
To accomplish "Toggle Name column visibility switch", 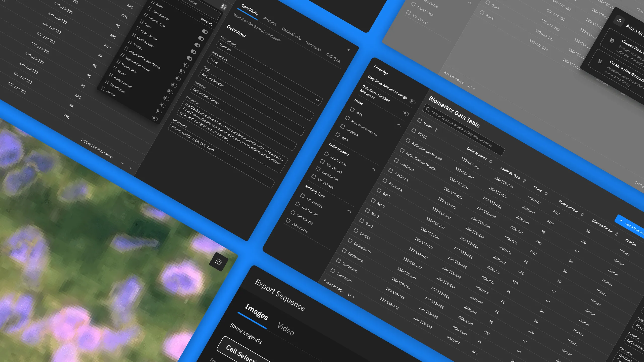I will tap(205, 32).
